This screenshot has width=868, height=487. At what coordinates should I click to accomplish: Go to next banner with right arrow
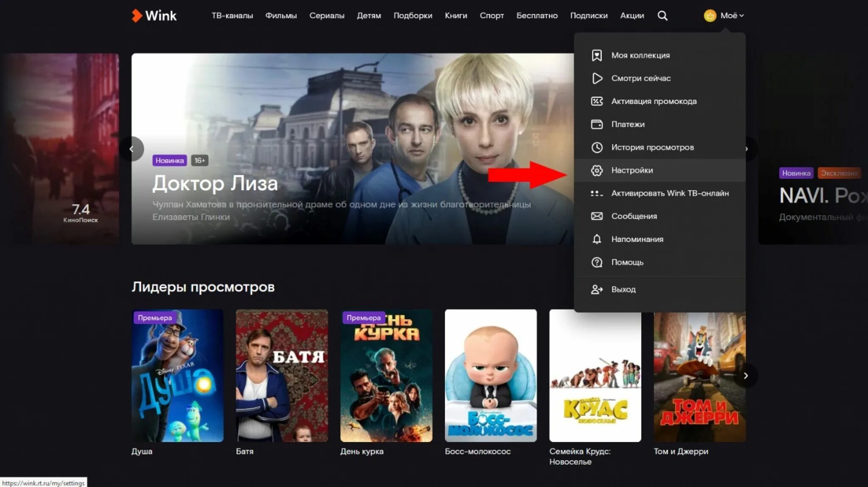[x=747, y=149]
